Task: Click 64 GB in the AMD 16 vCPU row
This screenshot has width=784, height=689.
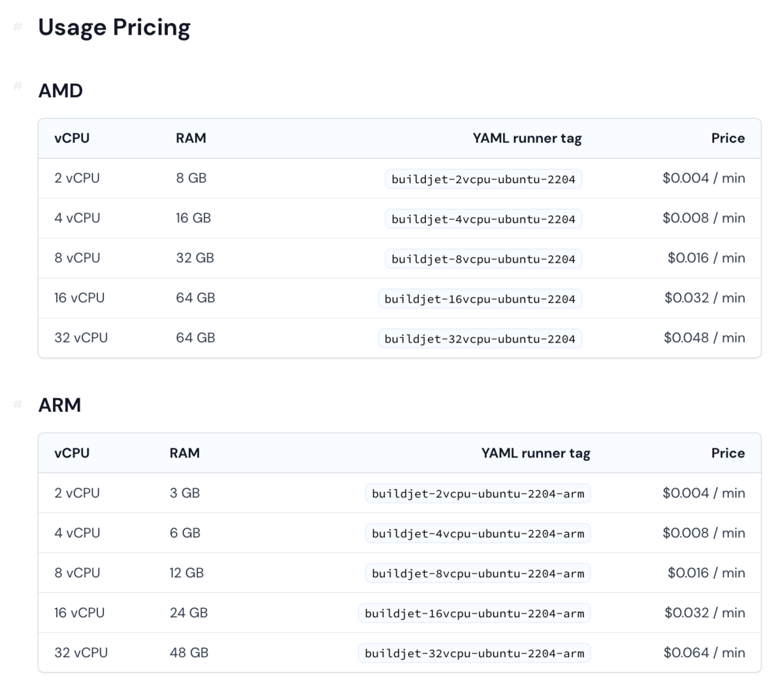Action: (x=195, y=297)
